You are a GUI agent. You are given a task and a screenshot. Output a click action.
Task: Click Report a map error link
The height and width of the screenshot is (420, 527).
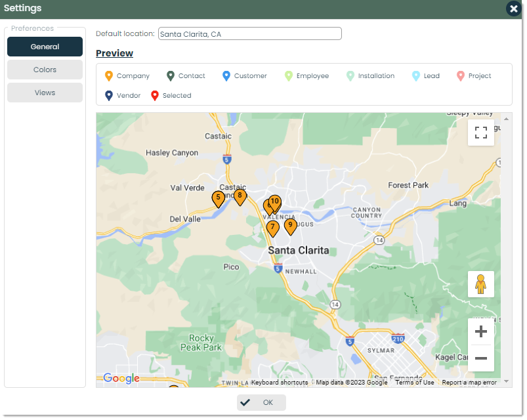click(x=469, y=383)
